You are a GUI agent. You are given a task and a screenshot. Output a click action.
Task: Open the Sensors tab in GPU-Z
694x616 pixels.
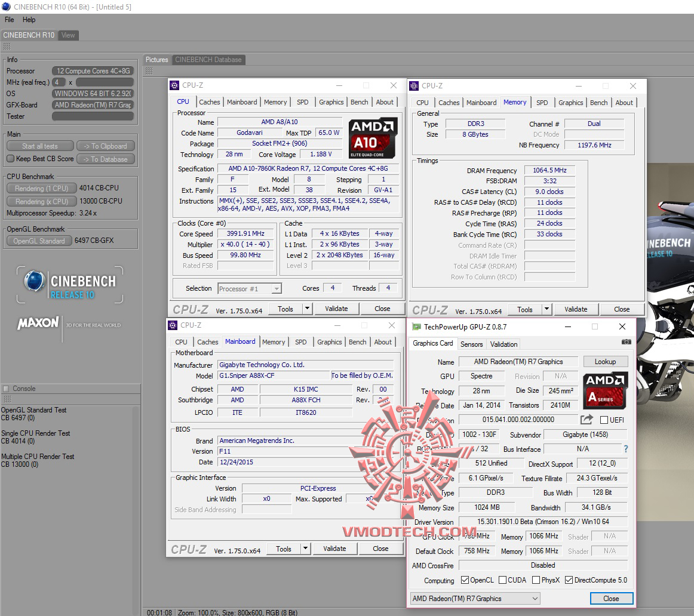(x=471, y=344)
